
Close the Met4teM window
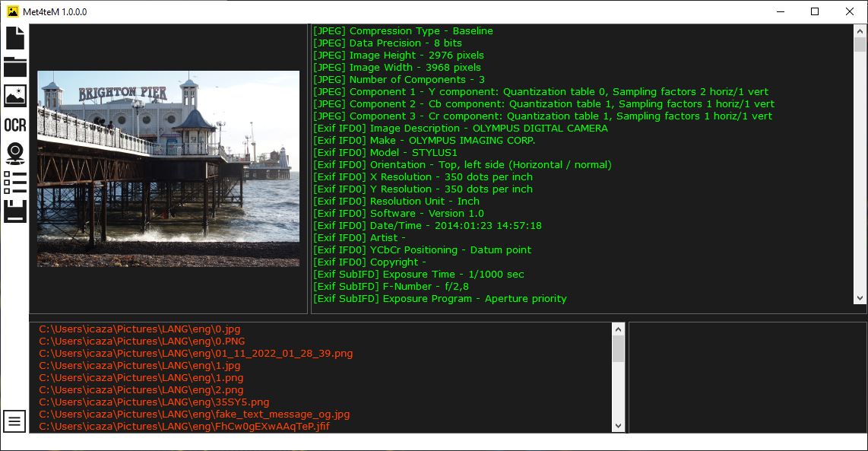(x=850, y=11)
